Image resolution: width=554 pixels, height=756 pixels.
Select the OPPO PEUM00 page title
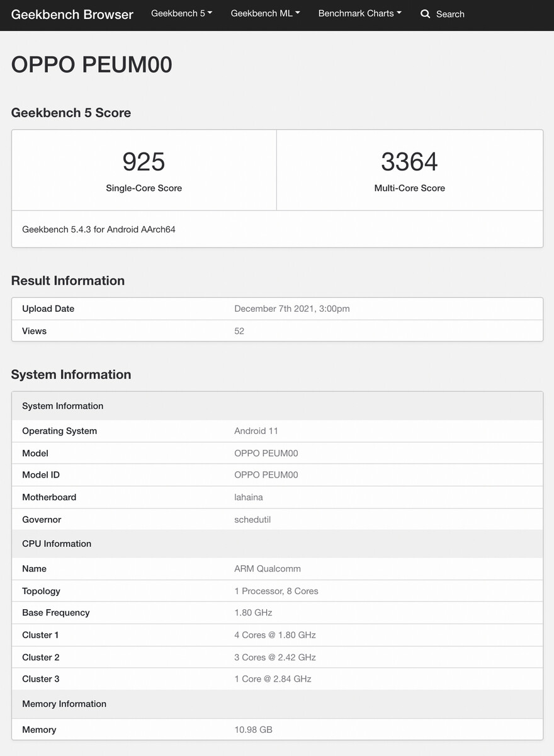click(x=92, y=65)
